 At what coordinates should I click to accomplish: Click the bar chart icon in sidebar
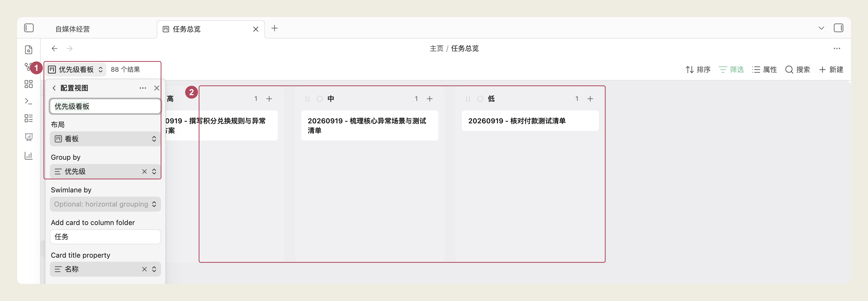[29, 156]
